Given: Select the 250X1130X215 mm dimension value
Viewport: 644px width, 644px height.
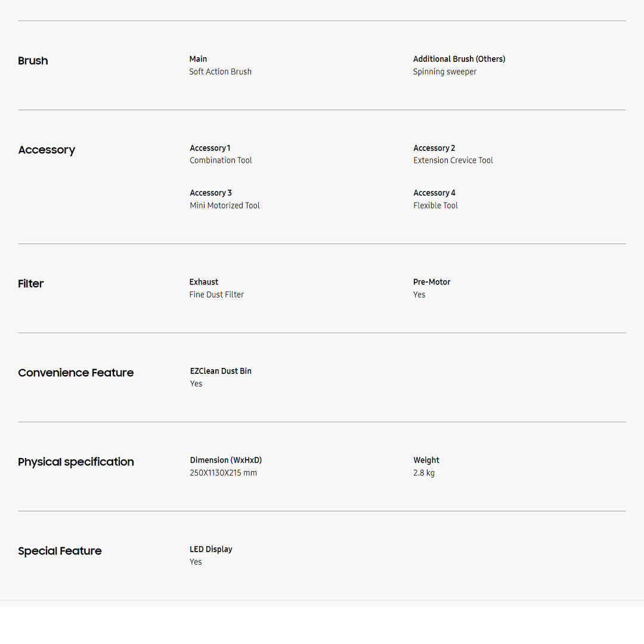Looking at the screenshot, I should point(223,473).
